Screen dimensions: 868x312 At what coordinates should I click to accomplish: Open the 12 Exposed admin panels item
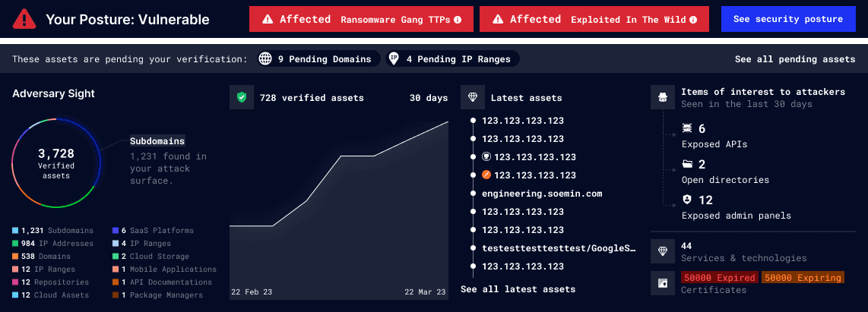pyautogui.click(x=737, y=207)
